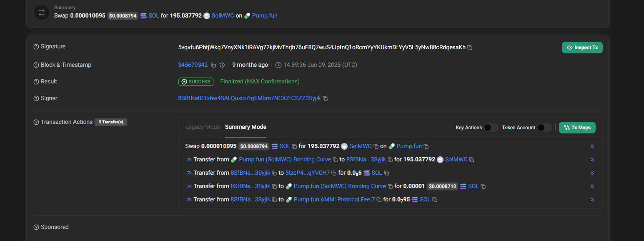
Task: Click the 5 Transfer(s) badge
Action: 110,122
